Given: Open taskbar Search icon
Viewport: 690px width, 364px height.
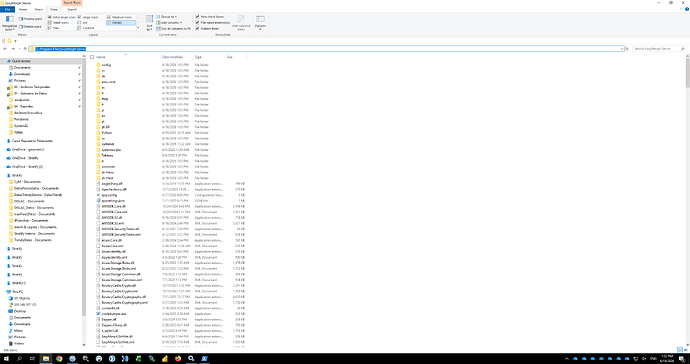Looking at the screenshot, I should click(x=19, y=359).
